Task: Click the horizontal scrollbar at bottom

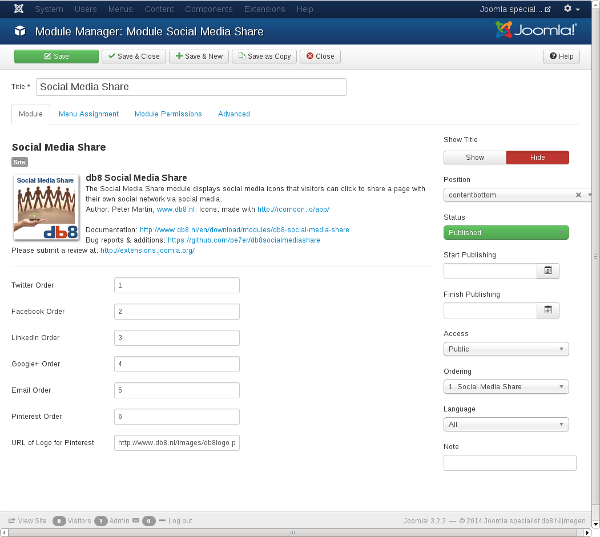Action: coord(293,532)
